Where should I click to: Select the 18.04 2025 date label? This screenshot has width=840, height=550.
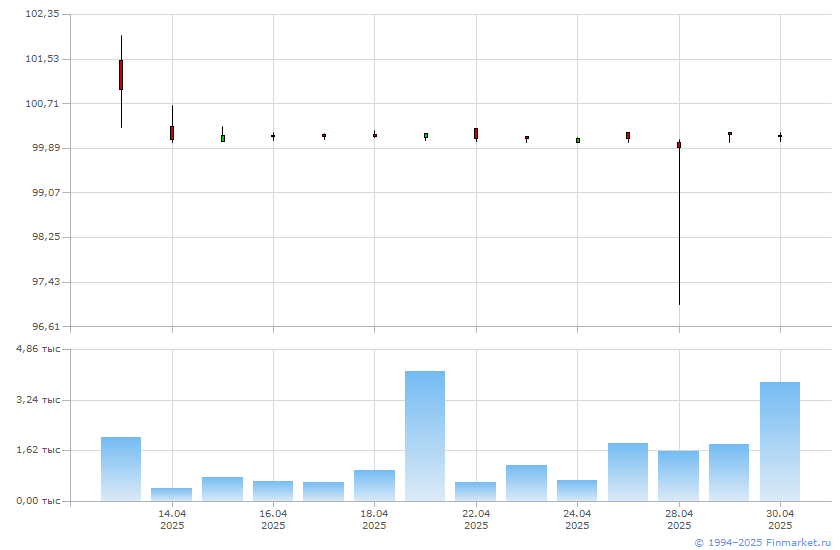[374, 519]
